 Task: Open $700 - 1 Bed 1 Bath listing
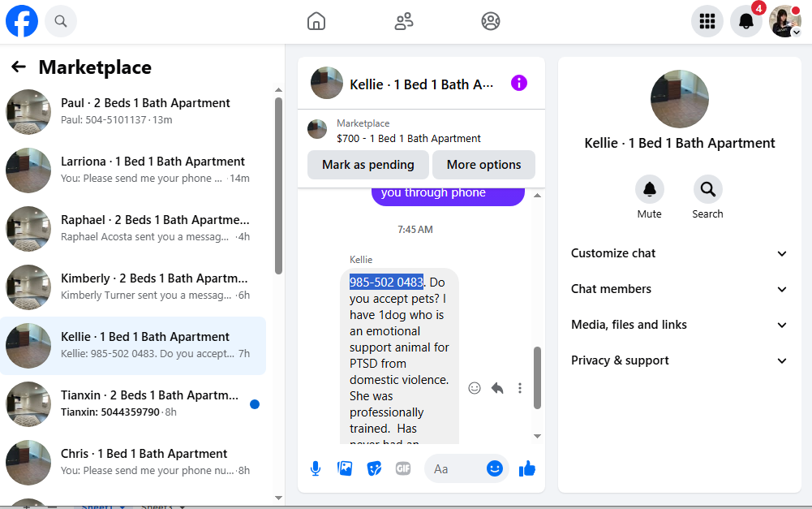pos(408,138)
